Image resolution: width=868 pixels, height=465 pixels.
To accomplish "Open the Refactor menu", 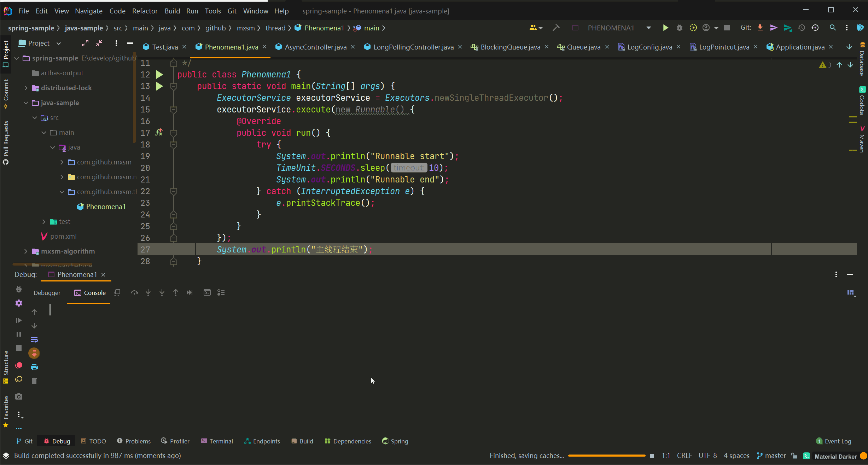I will (145, 11).
